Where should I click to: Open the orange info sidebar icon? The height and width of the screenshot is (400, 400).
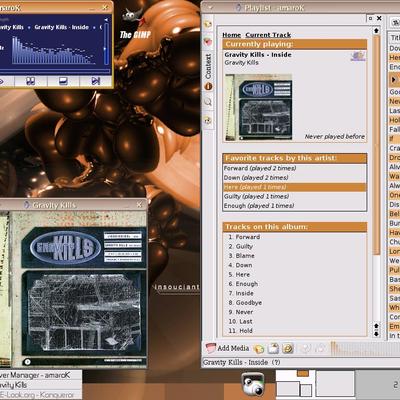tap(208, 87)
